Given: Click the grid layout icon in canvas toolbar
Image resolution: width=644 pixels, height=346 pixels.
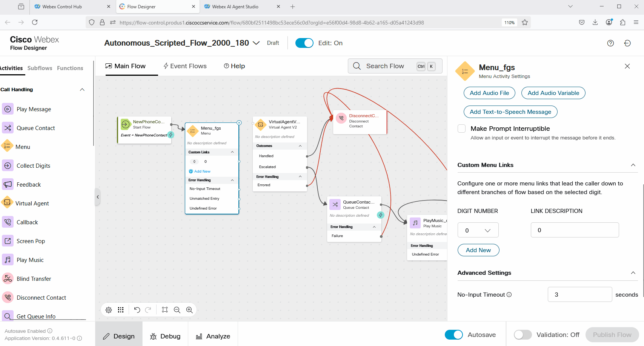Looking at the screenshot, I should 121,310.
